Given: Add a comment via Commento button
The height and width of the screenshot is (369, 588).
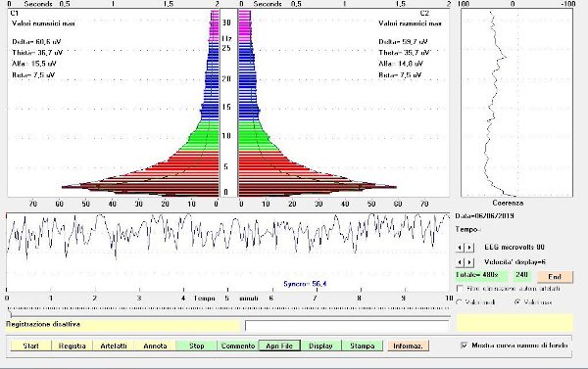Looking at the screenshot, I should point(238,346).
